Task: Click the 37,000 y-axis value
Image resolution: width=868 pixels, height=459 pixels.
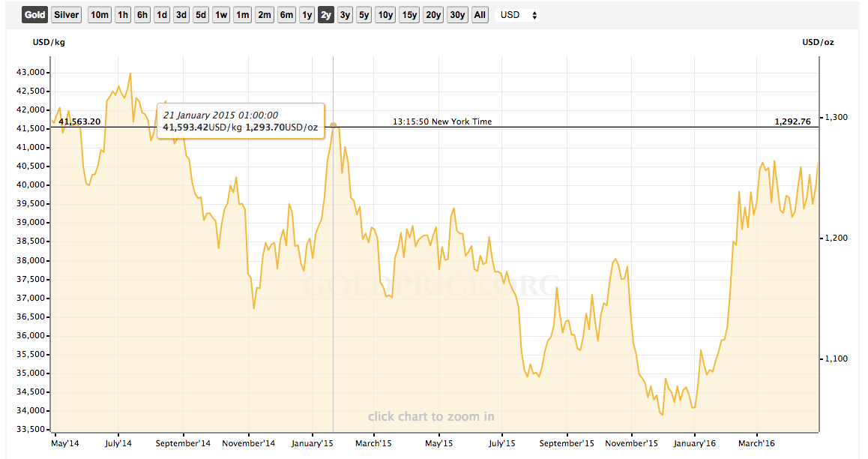Action: (x=31, y=298)
